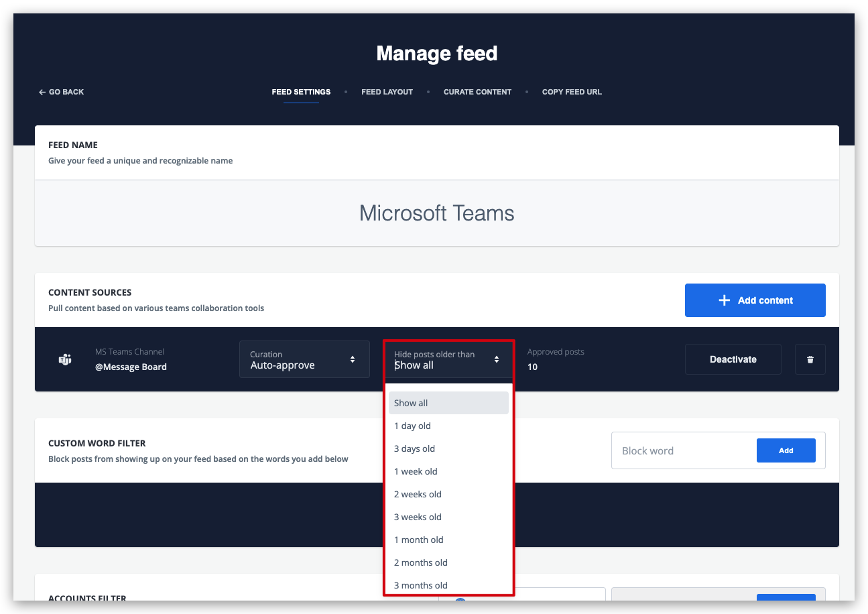
Task: Click the FEED NAME heading
Action: click(73, 145)
